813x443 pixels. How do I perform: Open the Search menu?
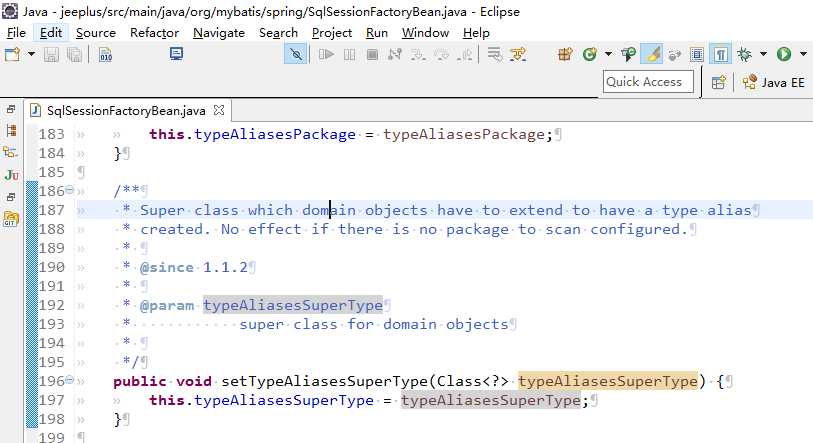(278, 33)
